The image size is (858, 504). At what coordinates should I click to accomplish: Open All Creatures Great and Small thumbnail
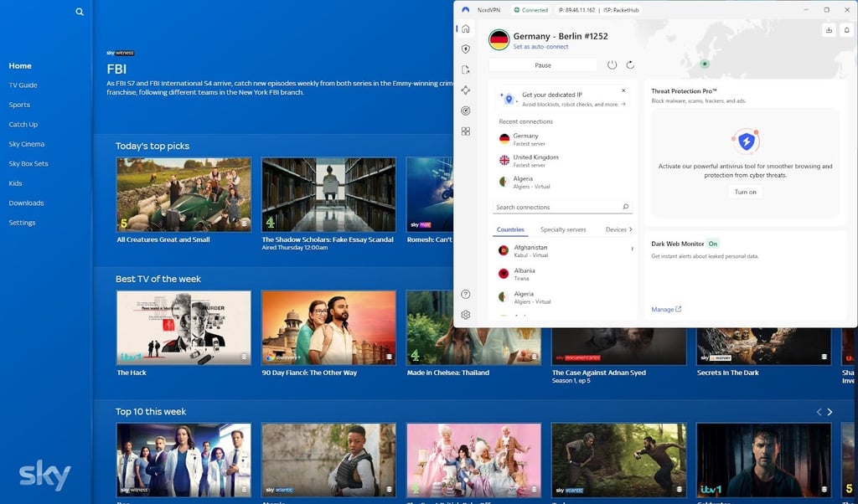click(183, 194)
